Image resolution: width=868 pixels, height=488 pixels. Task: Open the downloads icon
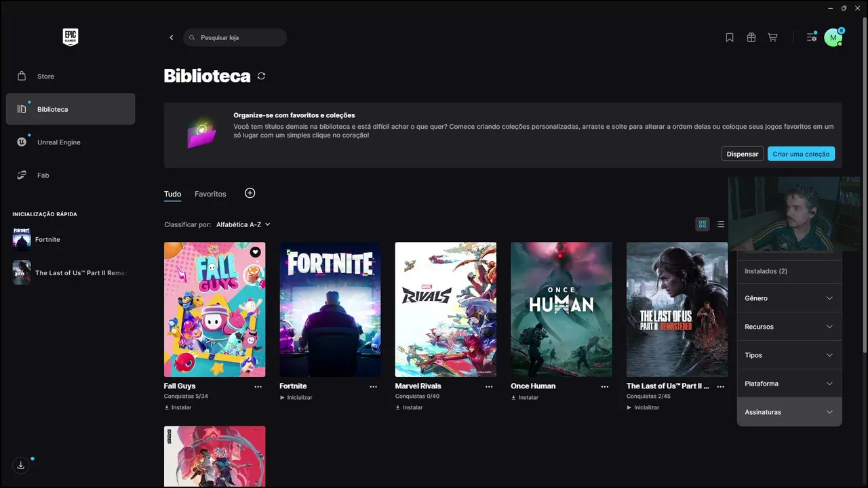click(x=21, y=465)
